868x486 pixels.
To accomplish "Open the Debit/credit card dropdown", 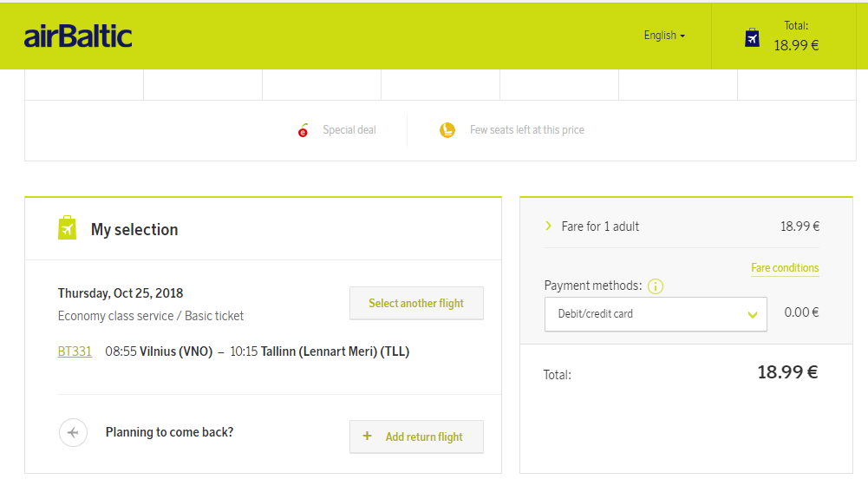I will [656, 314].
